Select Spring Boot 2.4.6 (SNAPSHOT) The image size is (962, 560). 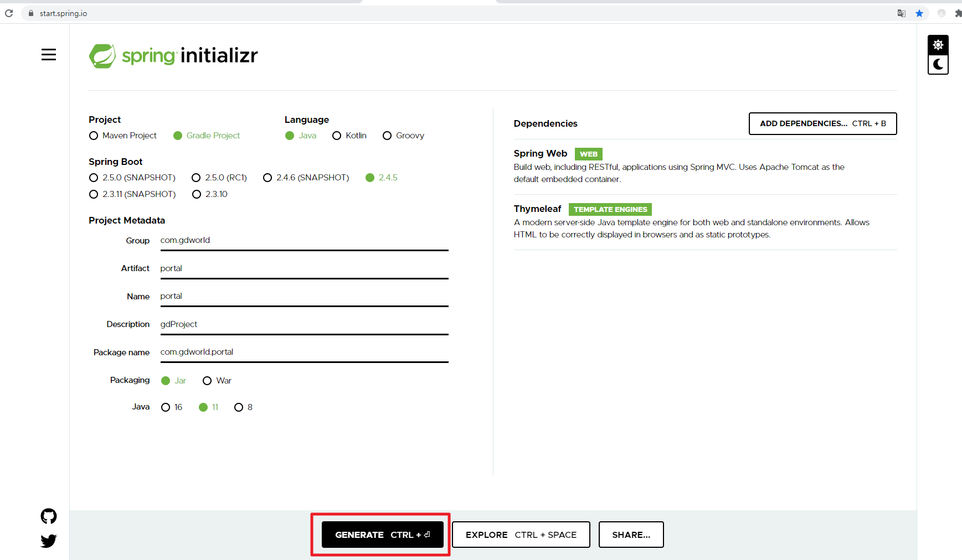point(306,178)
